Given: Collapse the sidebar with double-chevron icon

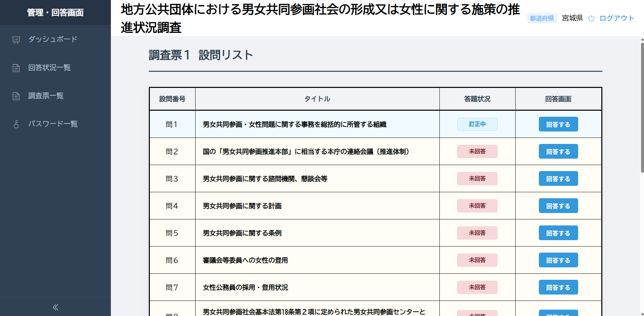Looking at the screenshot, I should point(55,307).
